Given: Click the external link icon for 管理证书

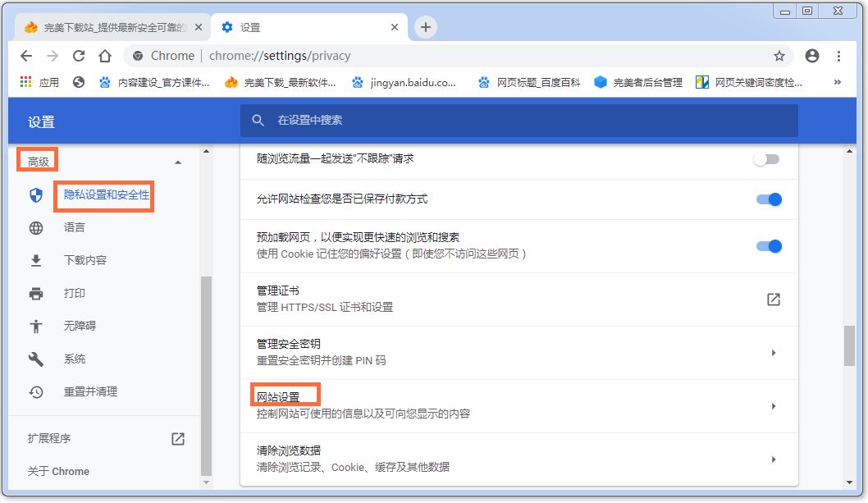Looking at the screenshot, I should click(x=774, y=300).
